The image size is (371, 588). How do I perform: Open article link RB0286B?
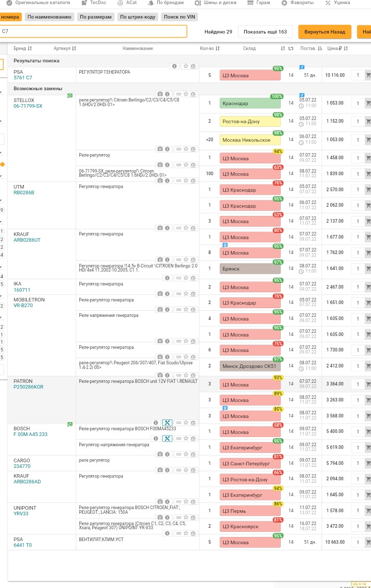[24, 192]
